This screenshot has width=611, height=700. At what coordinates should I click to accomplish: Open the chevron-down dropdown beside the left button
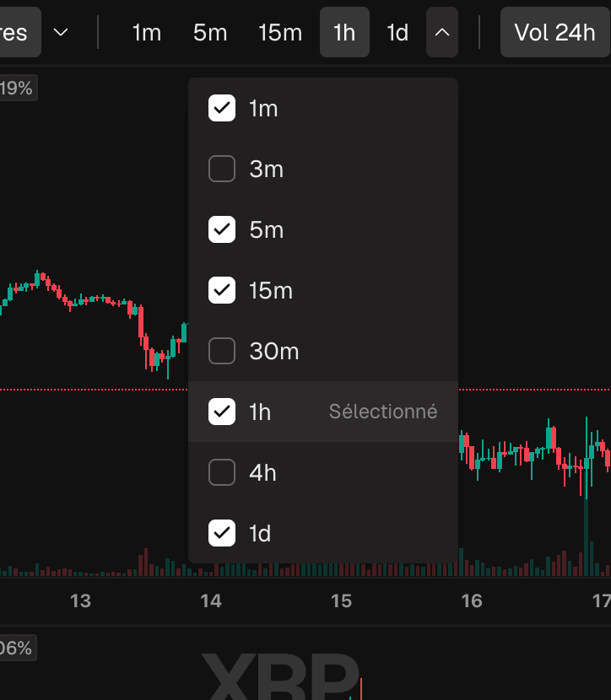click(61, 32)
